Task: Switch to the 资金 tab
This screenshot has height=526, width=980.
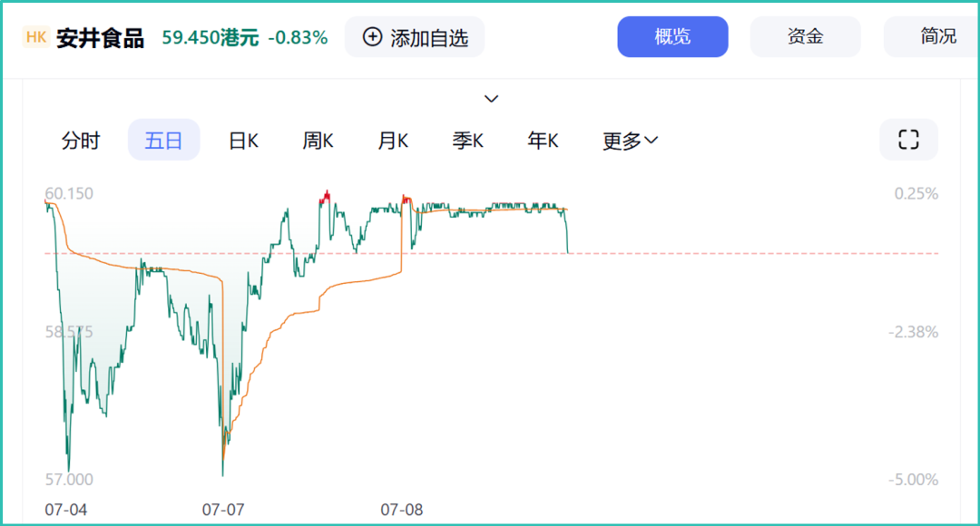Action: [805, 37]
